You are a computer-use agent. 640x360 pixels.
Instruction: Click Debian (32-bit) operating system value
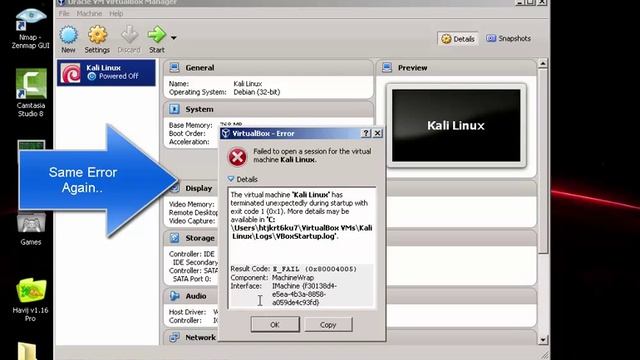pyautogui.click(x=257, y=92)
